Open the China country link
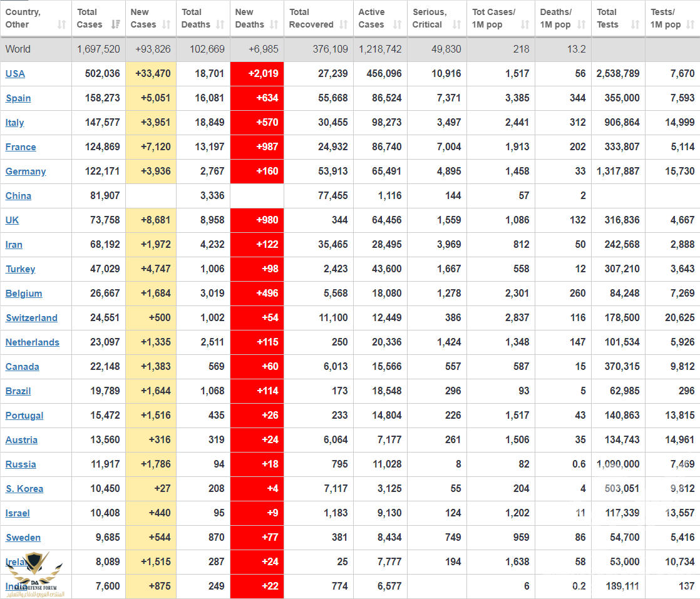The image size is (700, 599). click(x=18, y=196)
